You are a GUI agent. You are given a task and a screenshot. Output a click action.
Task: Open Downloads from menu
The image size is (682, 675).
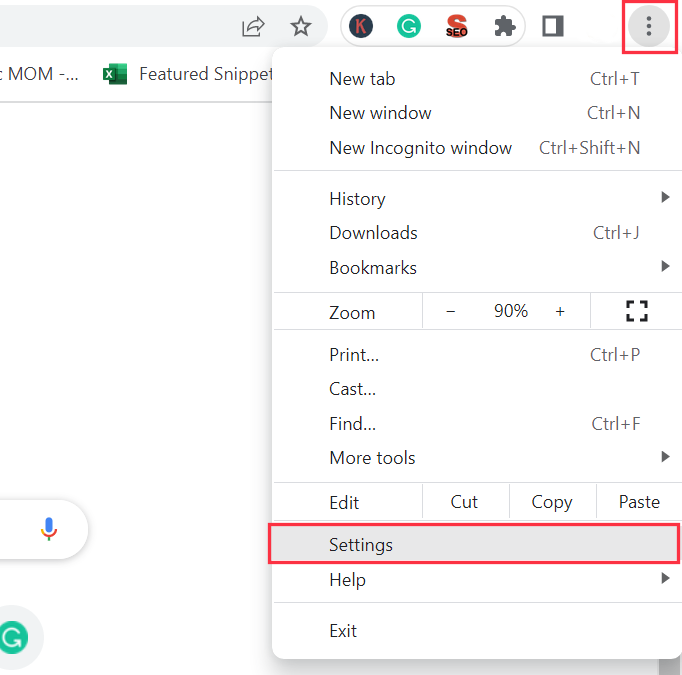tap(478, 233)
